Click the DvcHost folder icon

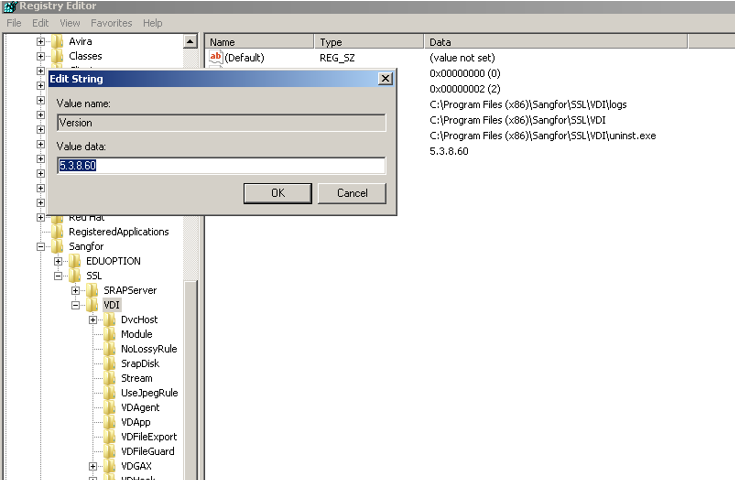click(109, 320)
